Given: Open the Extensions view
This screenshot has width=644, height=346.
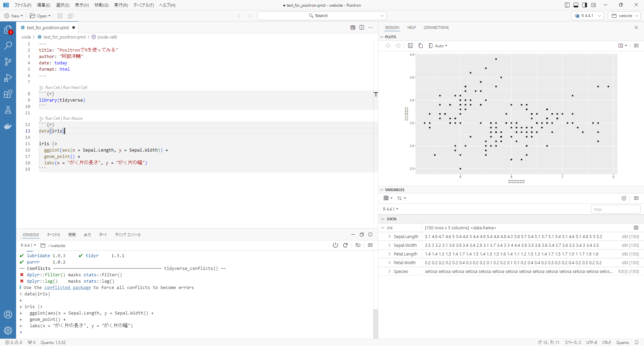Looking at the screenshot, I should click(x=8, y=94).
